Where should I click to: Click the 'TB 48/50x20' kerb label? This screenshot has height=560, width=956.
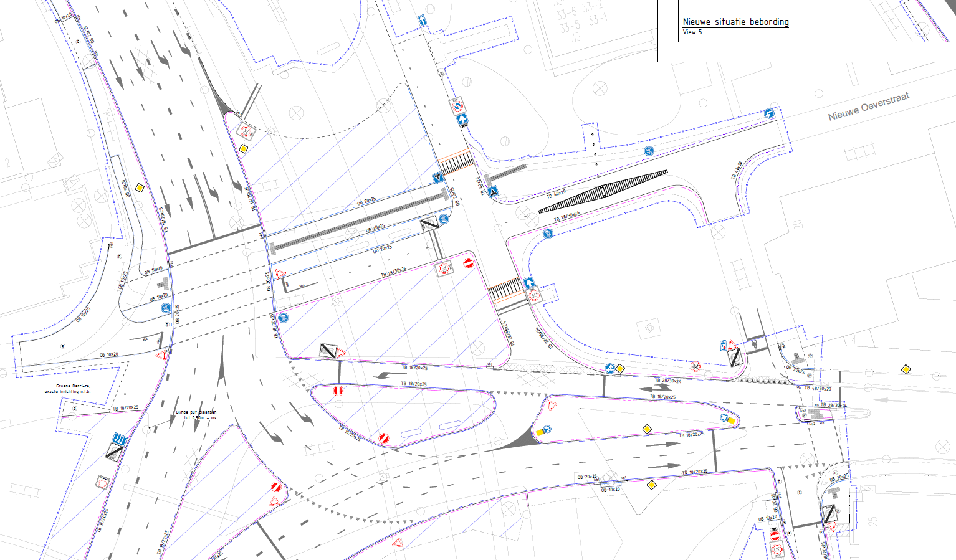[817, 388]
